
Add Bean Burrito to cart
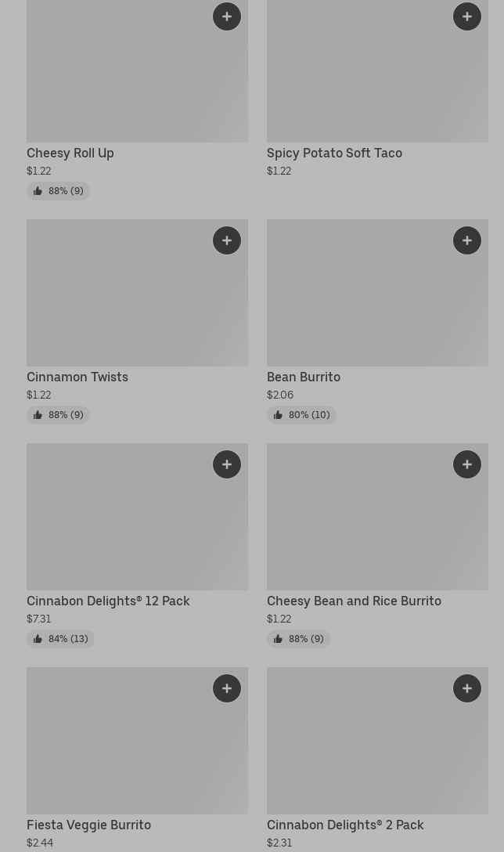pyautogui.click(x=467, y=240)
